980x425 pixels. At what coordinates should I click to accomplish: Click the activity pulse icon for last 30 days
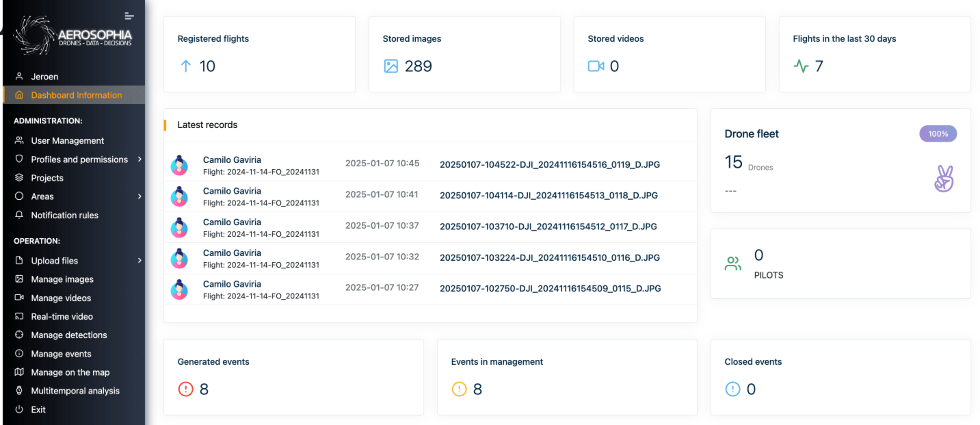(801, 66)
